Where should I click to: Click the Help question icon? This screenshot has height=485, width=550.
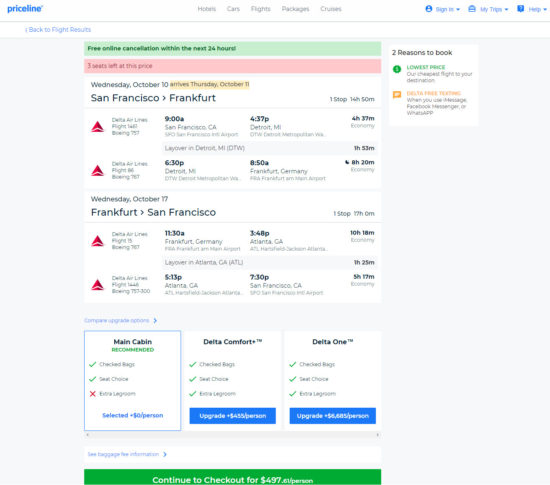[521, 9]
